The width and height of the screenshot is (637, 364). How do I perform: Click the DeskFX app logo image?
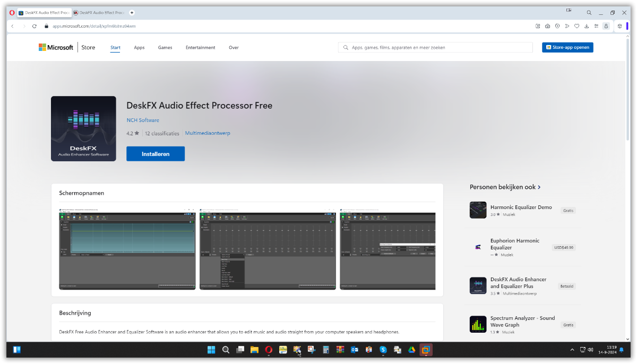point(83,128)
